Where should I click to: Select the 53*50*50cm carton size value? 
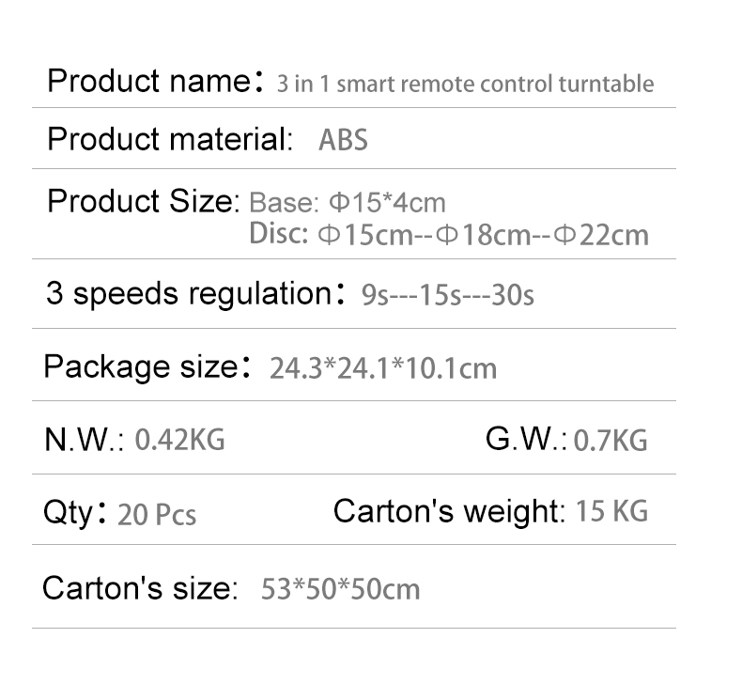click(340, 590)
